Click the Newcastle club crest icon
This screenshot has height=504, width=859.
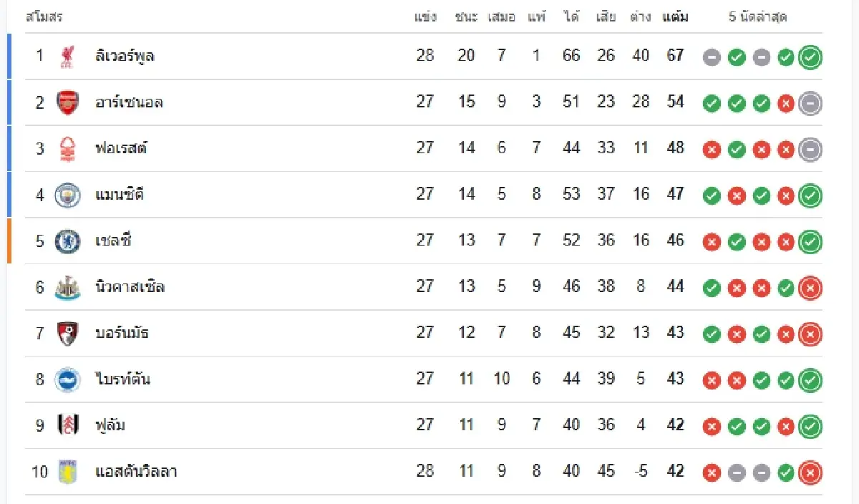(67, 288)
